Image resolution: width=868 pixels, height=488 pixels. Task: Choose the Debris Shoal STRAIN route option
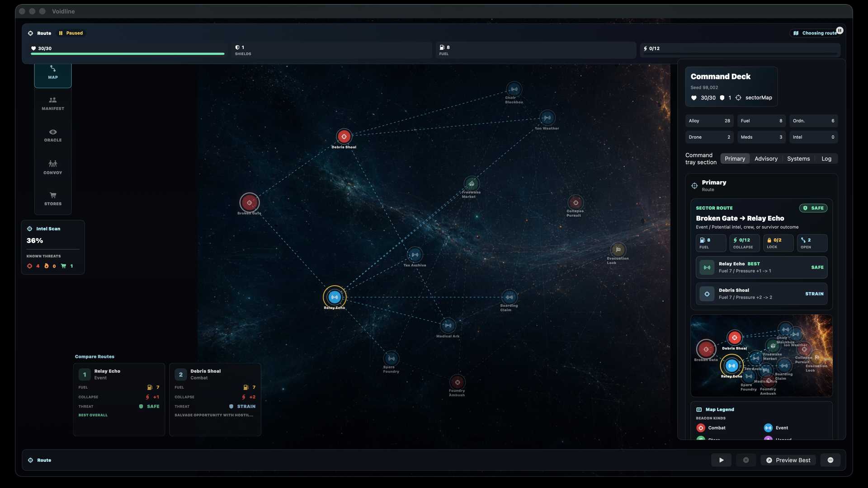tap(761, 294)
